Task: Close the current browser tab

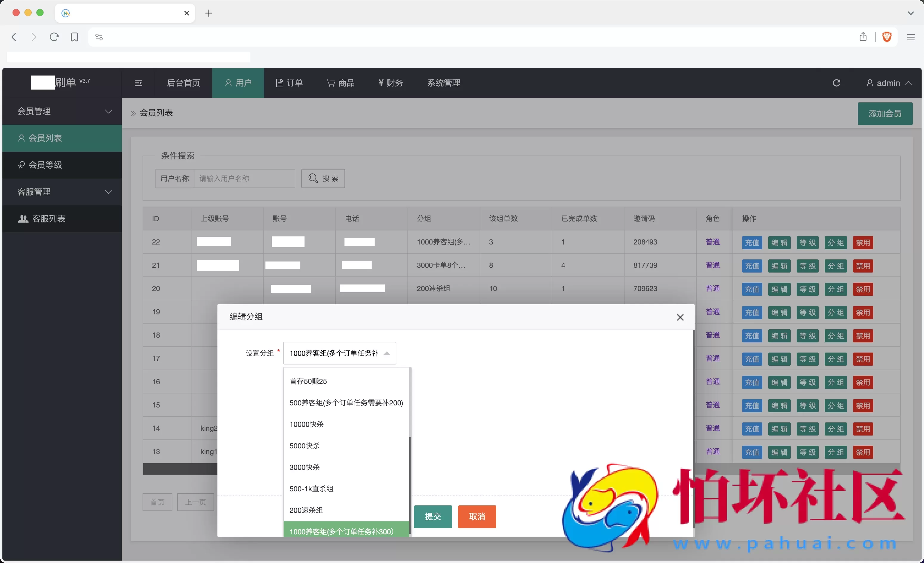Action: 187,13
